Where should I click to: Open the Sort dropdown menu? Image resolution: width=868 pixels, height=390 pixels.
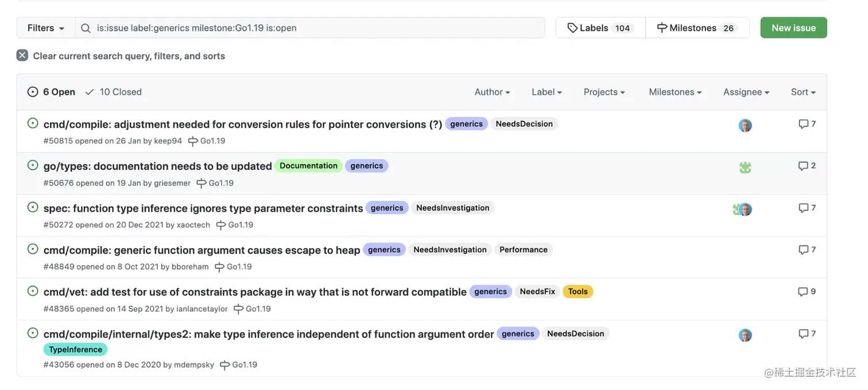click(803, 92)
